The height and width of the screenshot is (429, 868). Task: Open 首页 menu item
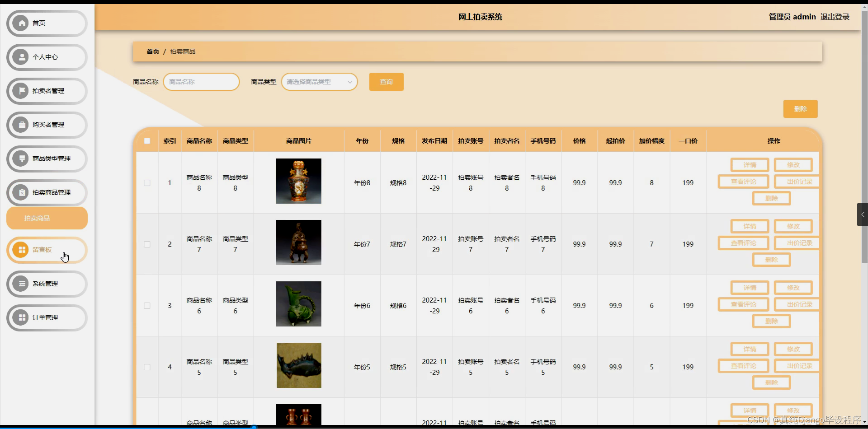pyautogui.click(x=47, y=23)
